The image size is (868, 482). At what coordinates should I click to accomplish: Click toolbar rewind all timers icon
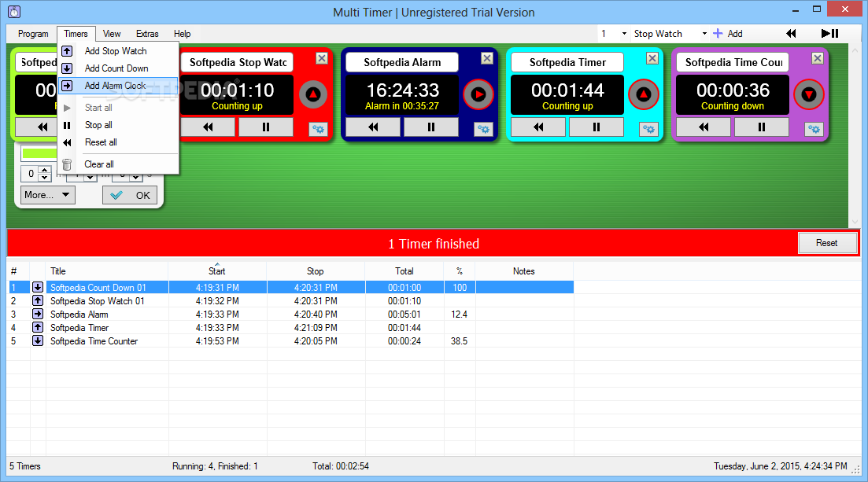tap(791, 34)
